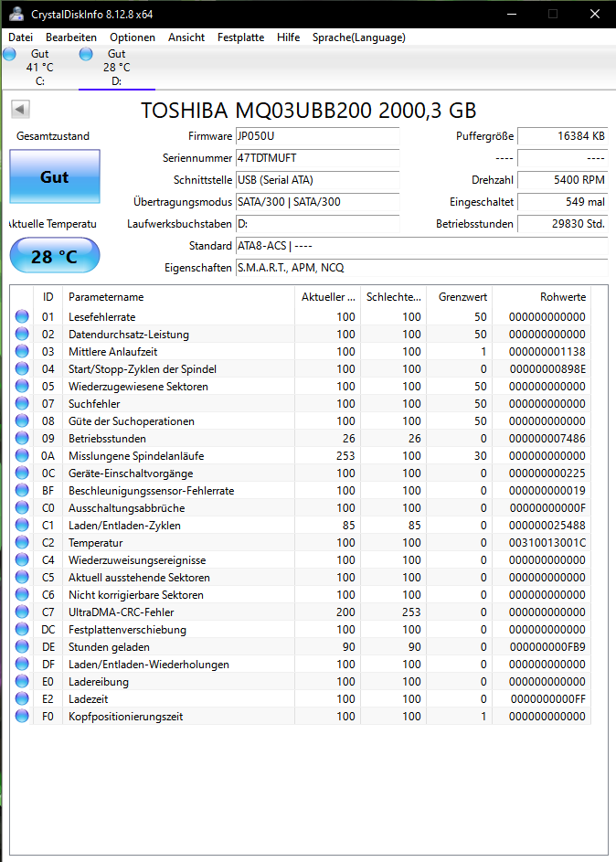Click raw value 000000000FB9
This screenshot has width=616, height=862.
pyautogui.click(x=547, y=647)
